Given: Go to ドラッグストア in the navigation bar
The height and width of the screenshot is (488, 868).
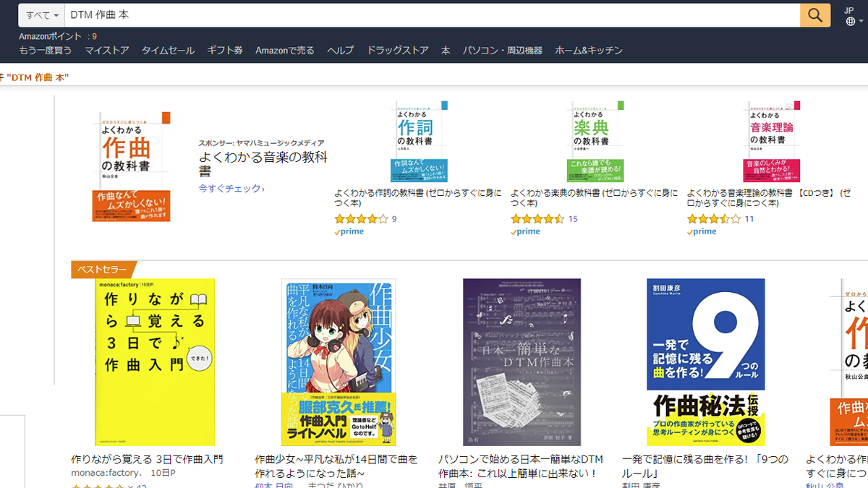Looking at the screenshot, I should point(398,51).
